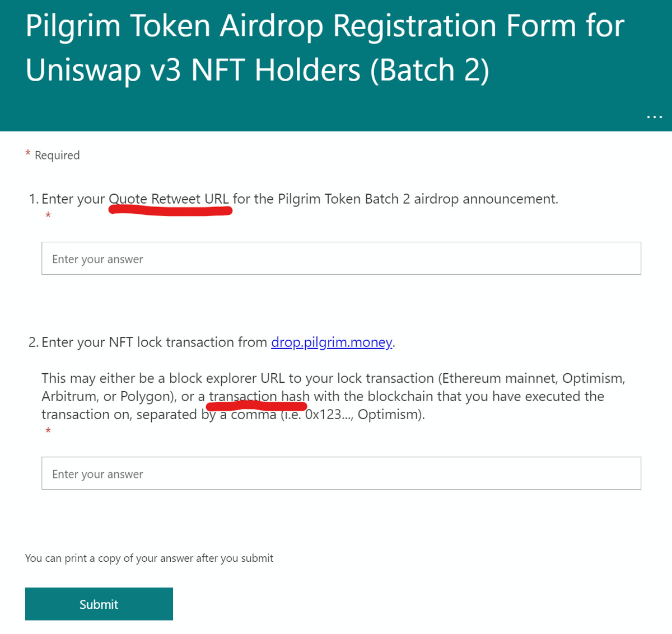The height and width of the screenshot is (634, 672).
Task: Select the 'Enter your answer' placeholder under question 1
Action: 97,259
